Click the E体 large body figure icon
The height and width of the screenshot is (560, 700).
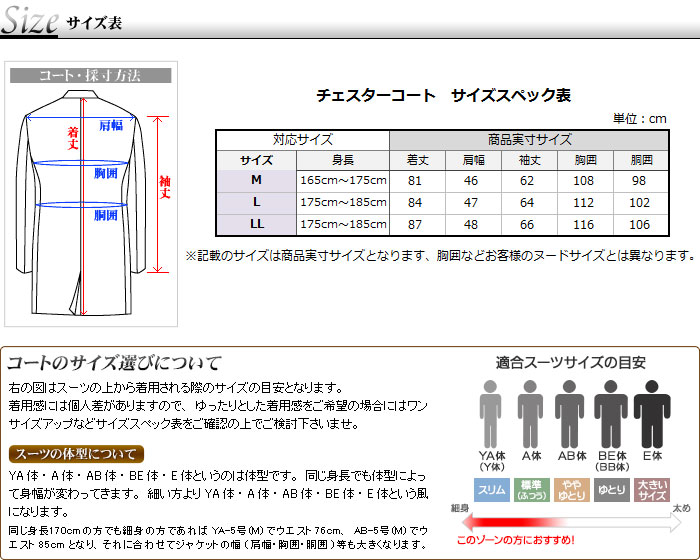point(652,414)
